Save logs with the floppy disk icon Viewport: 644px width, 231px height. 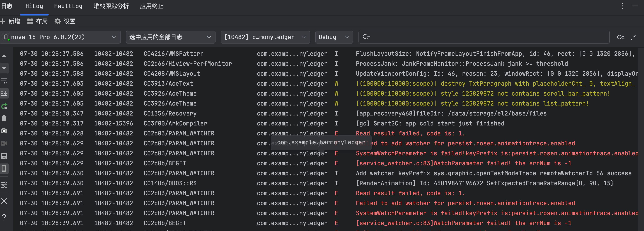(x=4, y=156)
